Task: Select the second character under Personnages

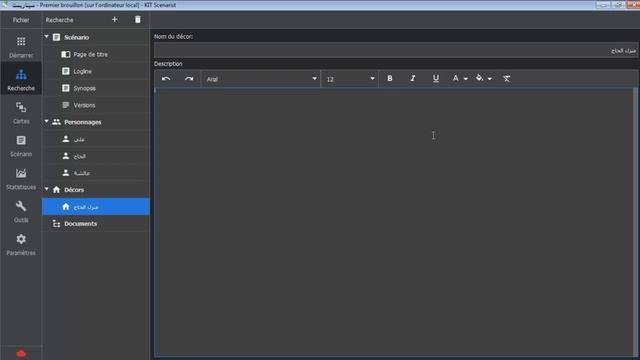Action: pos(96,156)
